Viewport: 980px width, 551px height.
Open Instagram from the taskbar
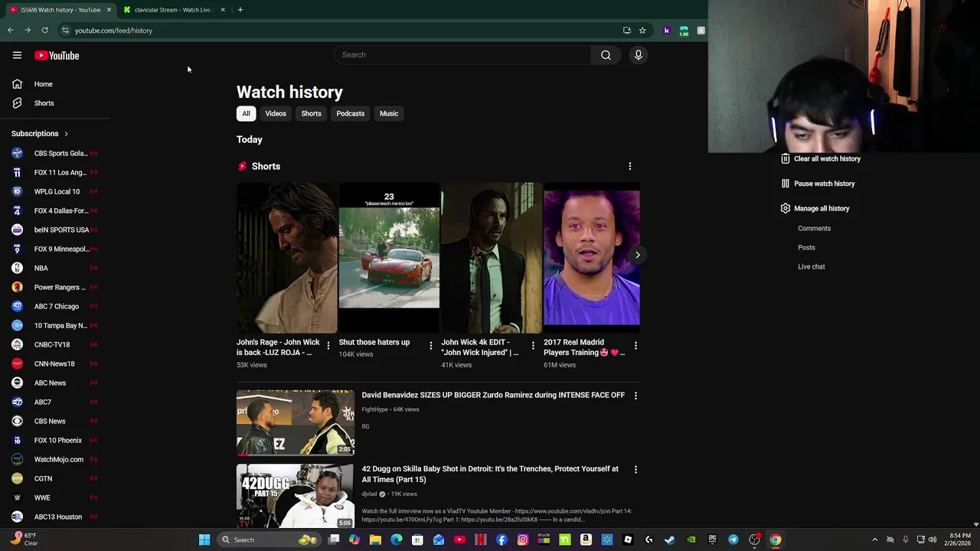click(x=523, y=540)
